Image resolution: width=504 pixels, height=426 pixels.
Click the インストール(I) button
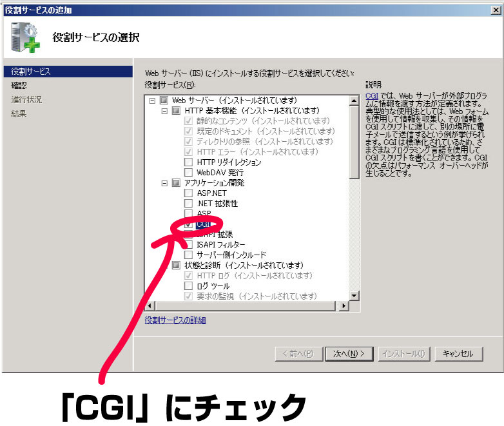pos(403,354)
